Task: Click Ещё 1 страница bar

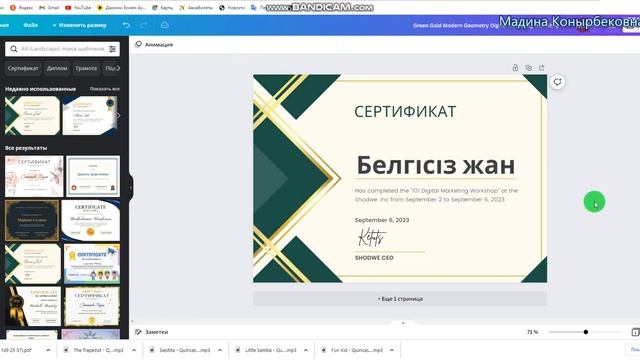Action: pos(400,299)
